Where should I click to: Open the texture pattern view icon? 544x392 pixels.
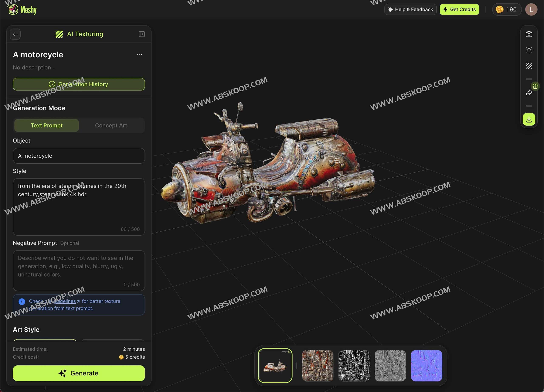529,65
